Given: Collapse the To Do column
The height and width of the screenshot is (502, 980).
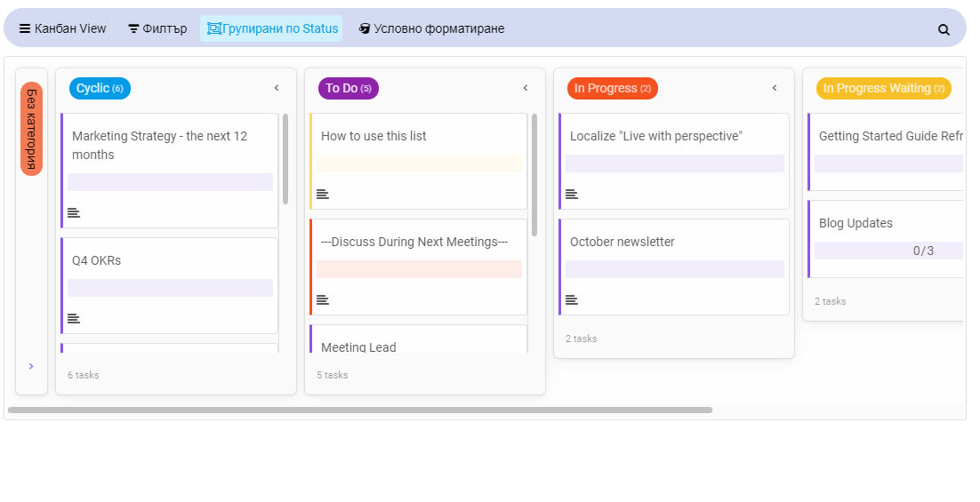Looking at the screenshot, I should click(525, 88).
